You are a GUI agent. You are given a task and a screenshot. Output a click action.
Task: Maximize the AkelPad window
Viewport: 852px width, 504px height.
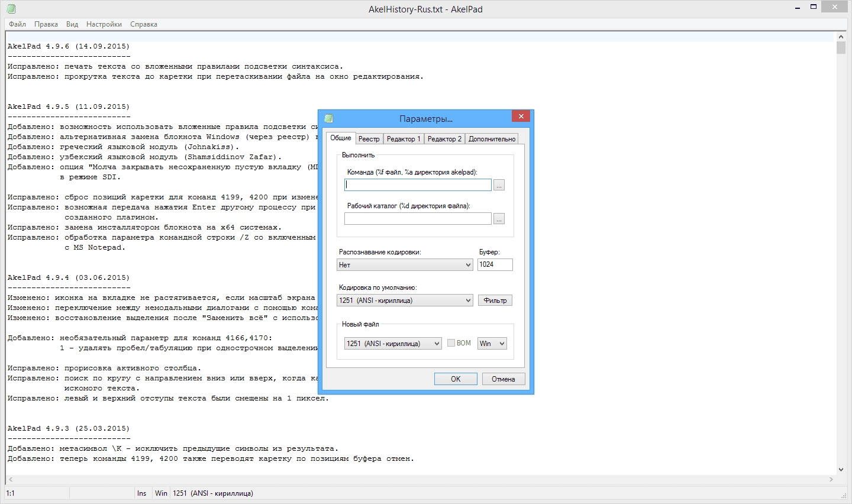(x=814, y=7)
